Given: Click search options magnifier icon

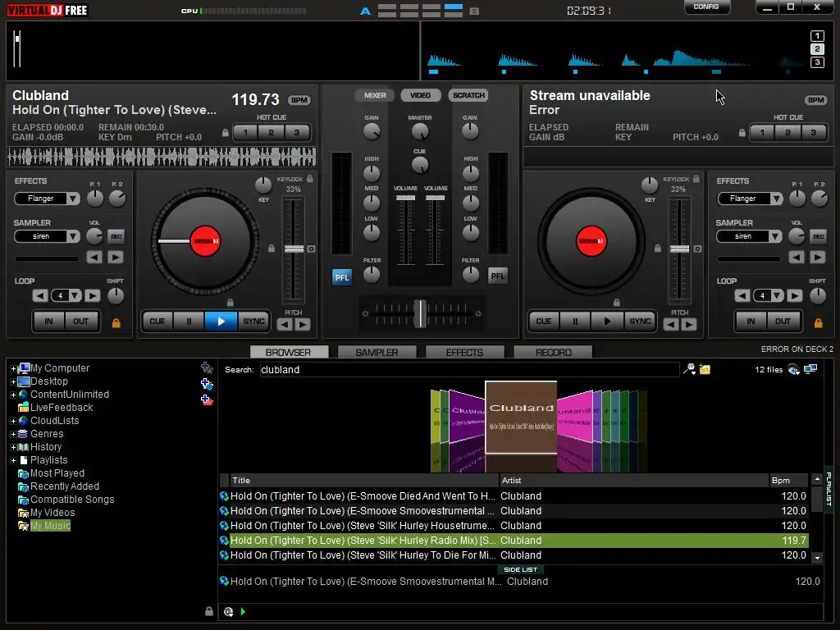Looking at the screenshot, I should (689, 369).
